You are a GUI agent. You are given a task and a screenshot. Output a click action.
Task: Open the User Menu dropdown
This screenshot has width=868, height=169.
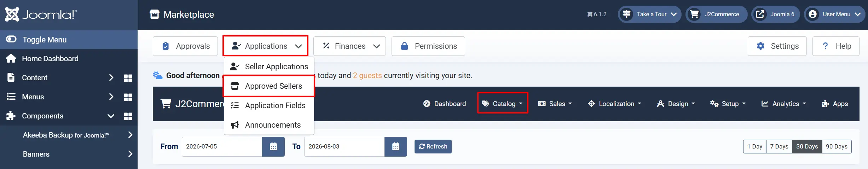(x=835, y=14)
